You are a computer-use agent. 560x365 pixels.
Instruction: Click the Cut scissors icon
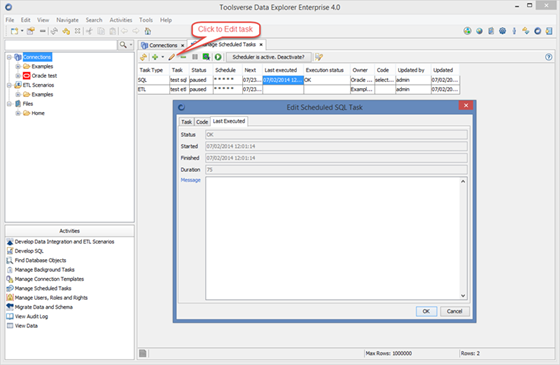[89, 31]
